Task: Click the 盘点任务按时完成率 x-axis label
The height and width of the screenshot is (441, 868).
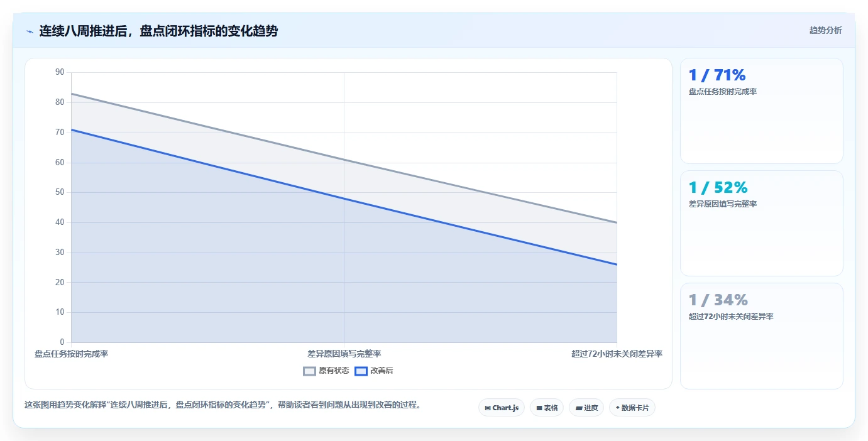Action: [71, 354]
